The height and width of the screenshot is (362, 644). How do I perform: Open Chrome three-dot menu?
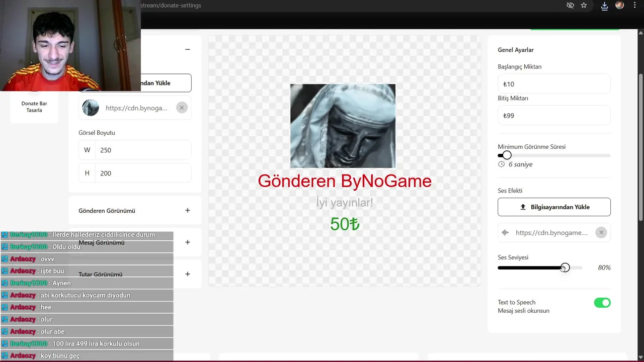(x=634, y=5)
